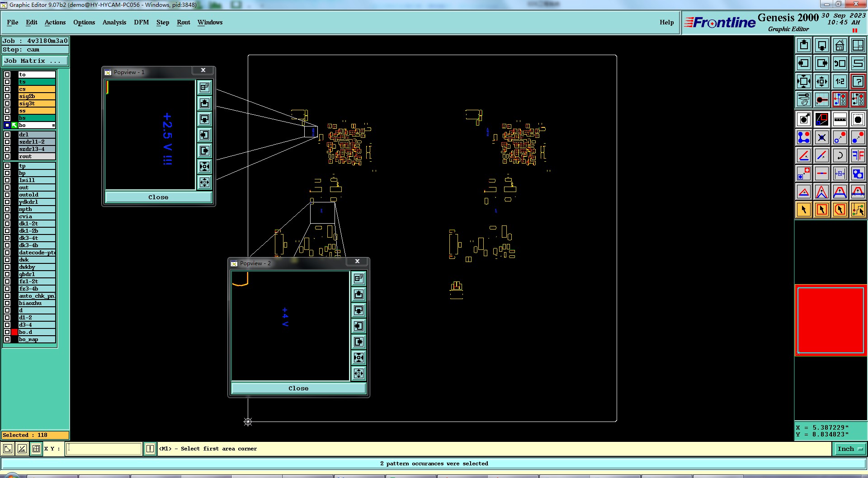Image resolution: width=868 pixels, height=478 pixels.
Task: Click the zoom in arrows icon
Action: point(804,81)
